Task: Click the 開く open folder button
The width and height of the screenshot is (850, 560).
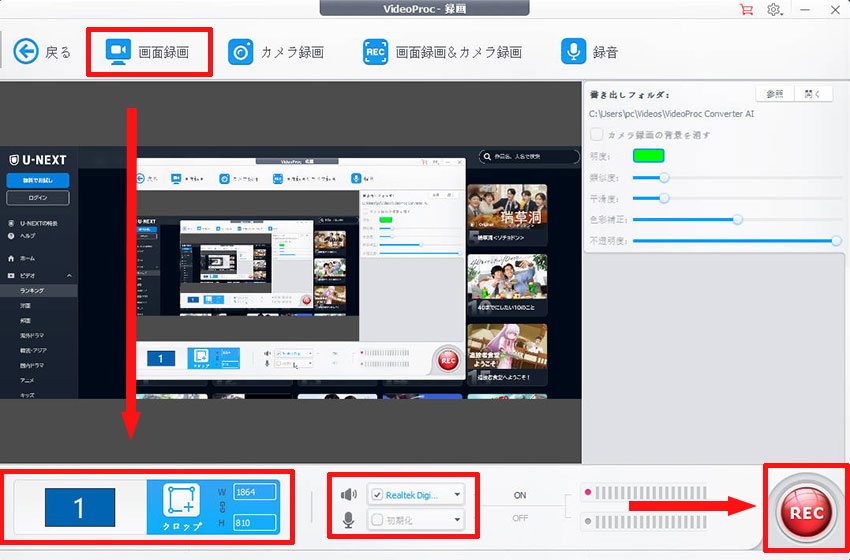Action: click(813, 94)
